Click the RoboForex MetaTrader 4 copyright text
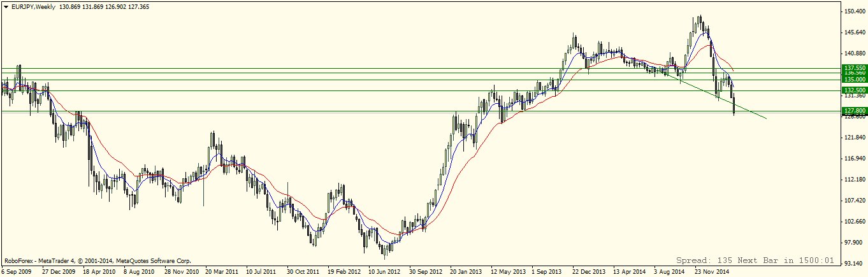This screenshot has height=277, width=868. [97, 260]
